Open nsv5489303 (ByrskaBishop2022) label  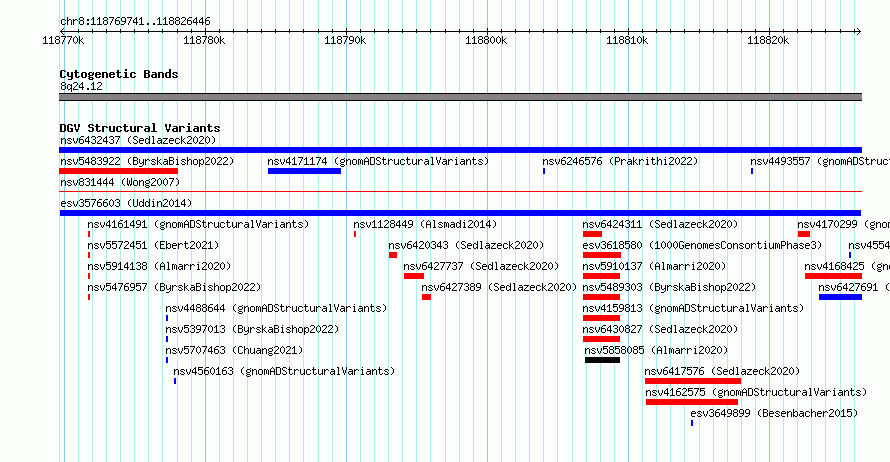[669, 287]
